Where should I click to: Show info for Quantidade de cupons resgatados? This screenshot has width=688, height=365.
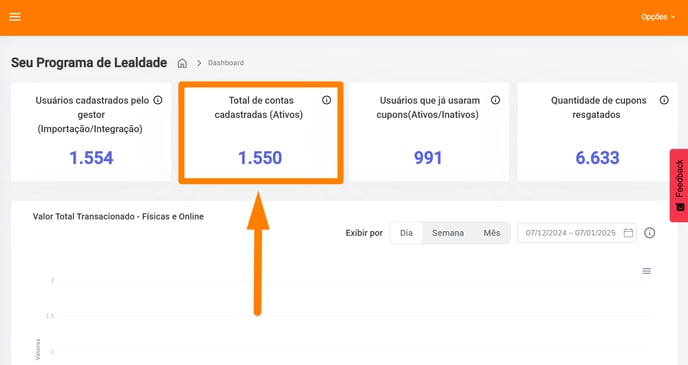coord(664,100)
